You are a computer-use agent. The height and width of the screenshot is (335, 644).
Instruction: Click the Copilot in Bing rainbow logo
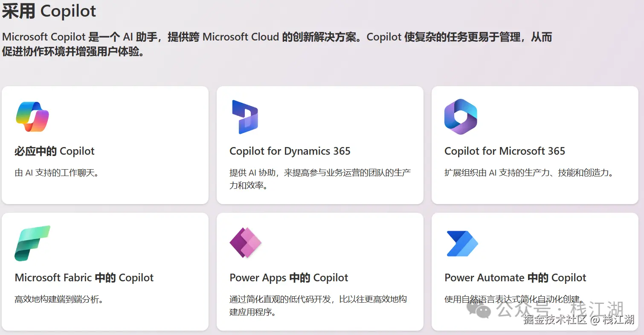pos(32,116)
